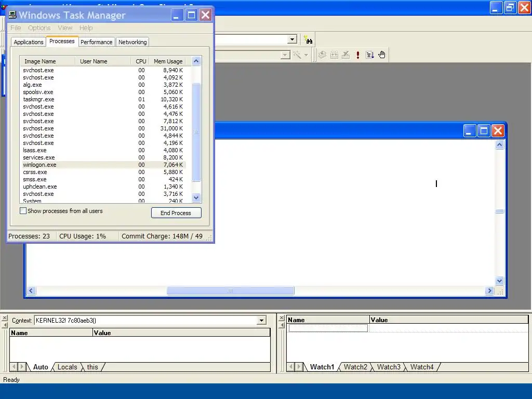Open the Find combo box dropdown arrow

tap(292, 39)
